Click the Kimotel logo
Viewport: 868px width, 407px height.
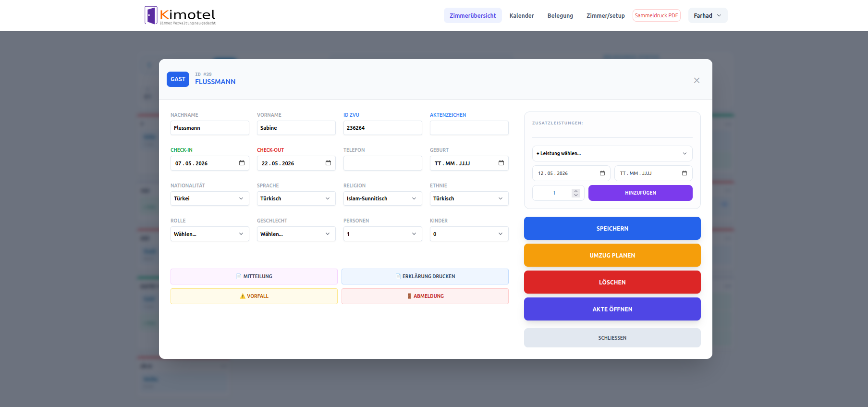(180, 15)
